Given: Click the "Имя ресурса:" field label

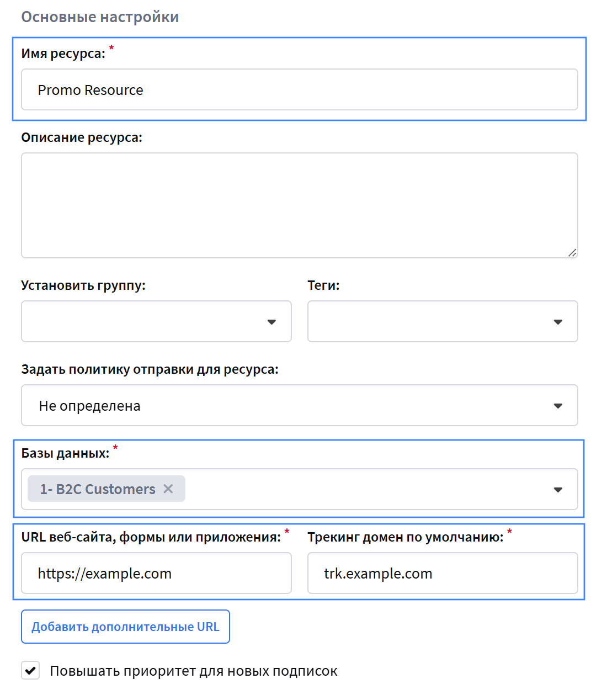Looking at the screenshot, I should 63,54.
